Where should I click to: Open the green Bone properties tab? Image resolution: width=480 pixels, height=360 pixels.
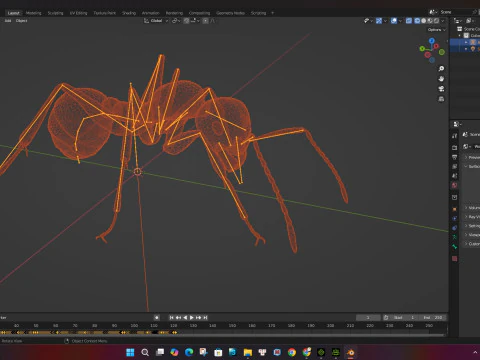[455, 247]
